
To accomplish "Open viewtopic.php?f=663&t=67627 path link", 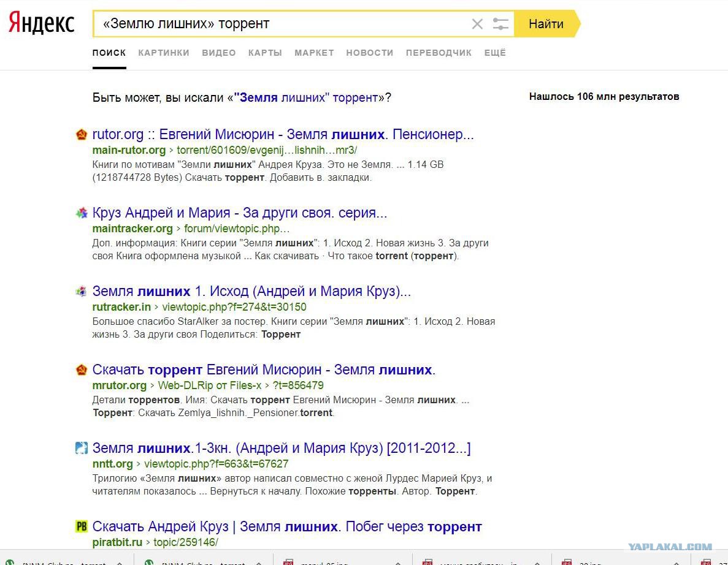I will pyautogui.click(x=216, y=464).
